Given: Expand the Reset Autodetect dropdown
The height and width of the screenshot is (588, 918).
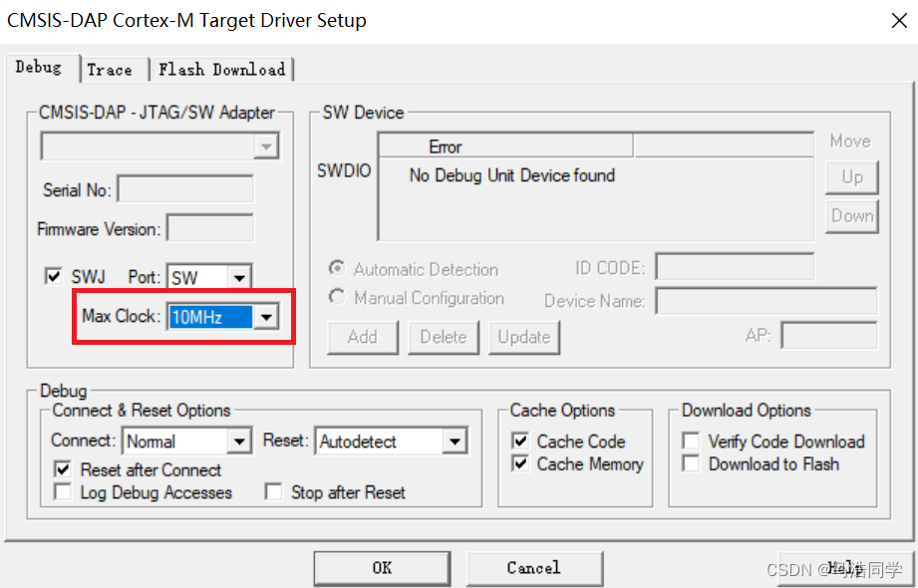Looking at the screenshot, I should tap(455, 441).
